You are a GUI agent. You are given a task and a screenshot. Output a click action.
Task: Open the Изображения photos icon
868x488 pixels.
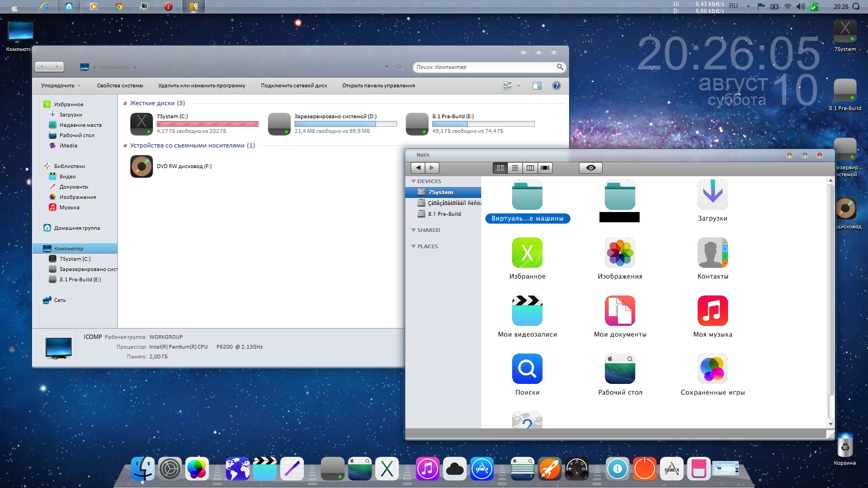coord(620,253)
